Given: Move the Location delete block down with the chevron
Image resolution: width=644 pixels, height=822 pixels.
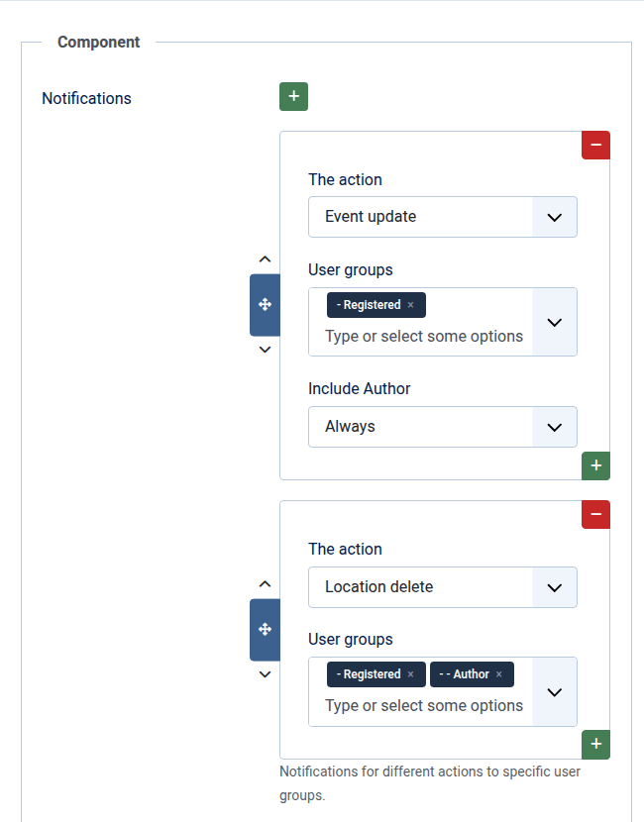Looking at the screenshot, I should pos(265,674).
